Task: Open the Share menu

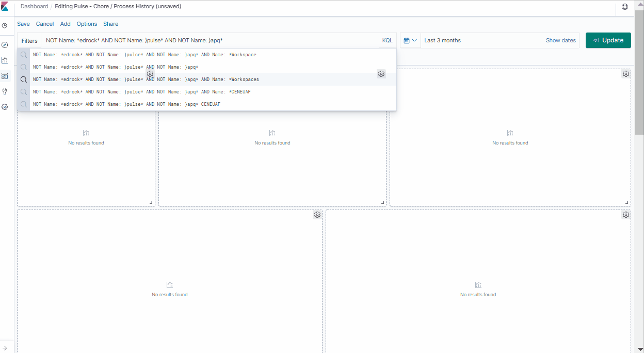Action: pyautogui.click(x=110, y=24)
